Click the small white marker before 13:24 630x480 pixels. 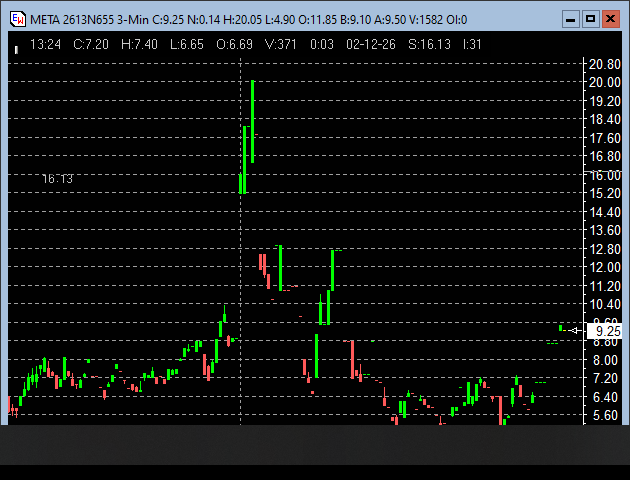coord(17,46)
